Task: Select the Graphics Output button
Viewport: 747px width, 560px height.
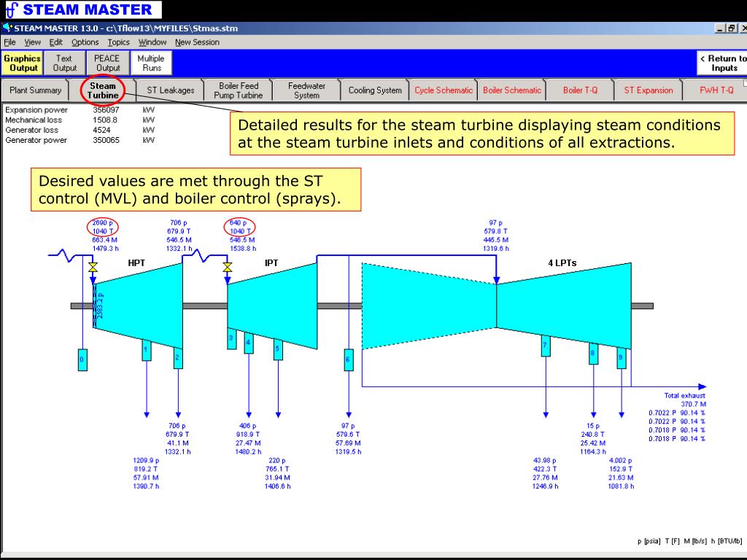Action: click(23, 63)
